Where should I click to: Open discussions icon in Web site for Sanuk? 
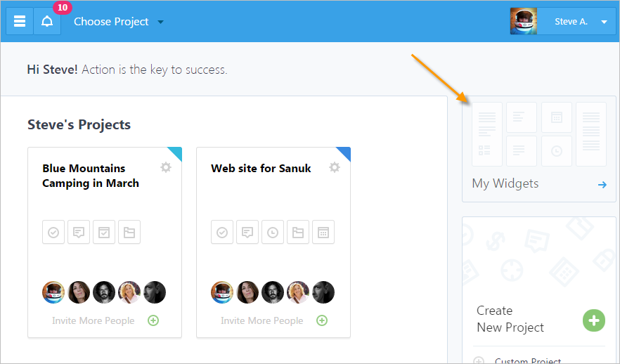[247, 232]
